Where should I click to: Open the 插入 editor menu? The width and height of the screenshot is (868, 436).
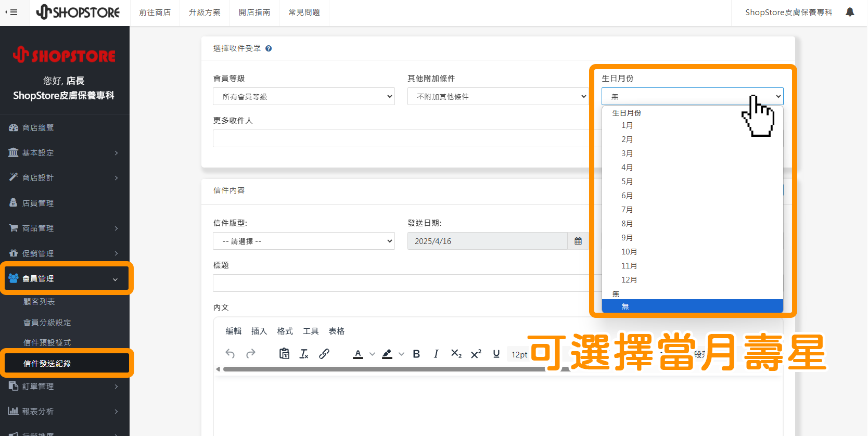click(259, 331)
